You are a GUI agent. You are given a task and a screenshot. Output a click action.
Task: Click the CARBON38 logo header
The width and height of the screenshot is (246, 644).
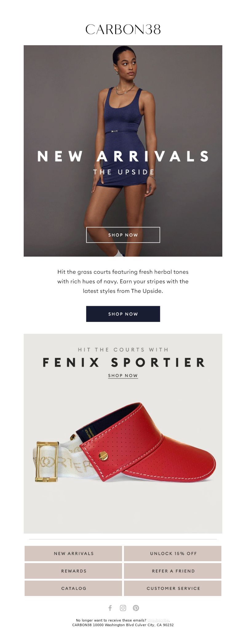[x=123, y=30]
